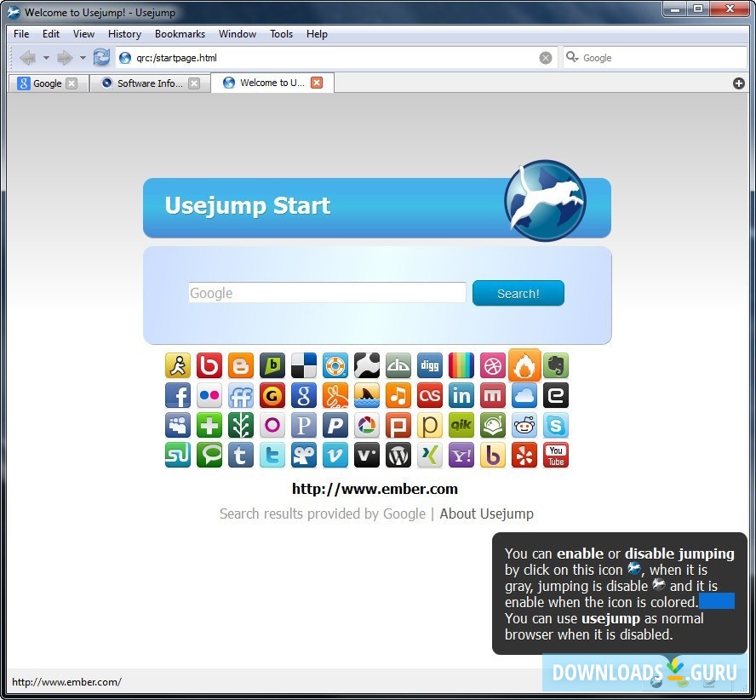The width and height of the screenshot is (756, 700).
Task: Open the Grooveshark shark fin icon
Action: tap(367, 395)
